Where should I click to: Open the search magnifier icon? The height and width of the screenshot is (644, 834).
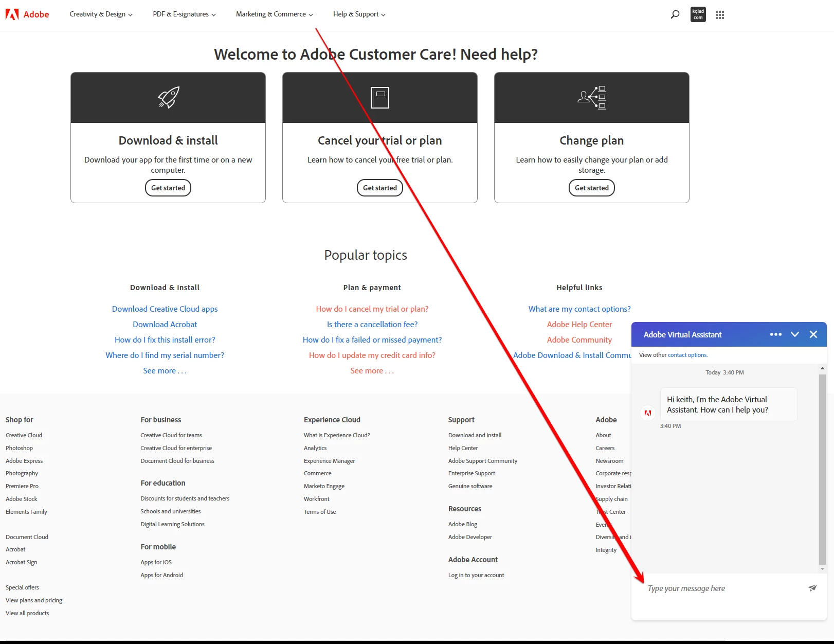pos(675,14)
